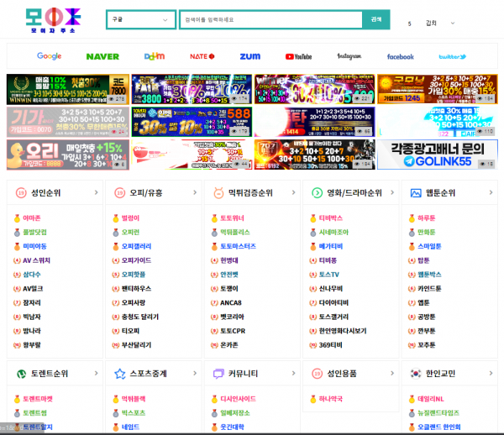Expand the 오피/유흥 category arrow
The image size is (504, 435).
(195, 192)
